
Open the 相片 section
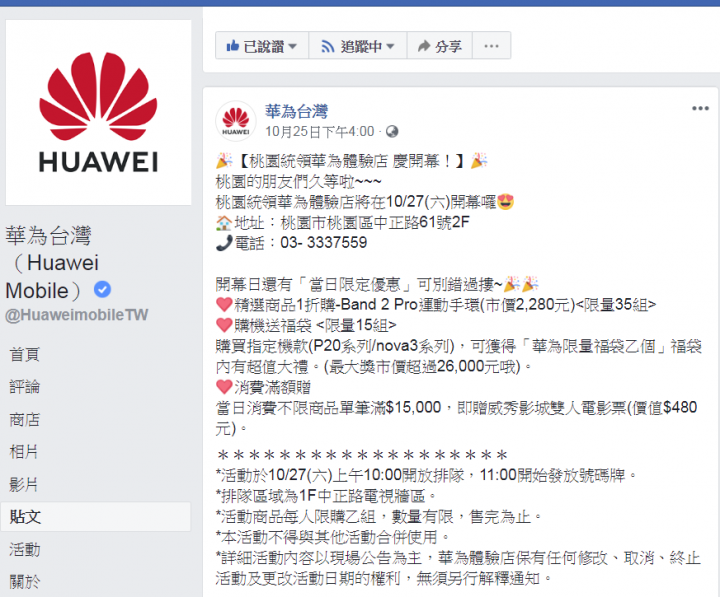coord(24,452)
